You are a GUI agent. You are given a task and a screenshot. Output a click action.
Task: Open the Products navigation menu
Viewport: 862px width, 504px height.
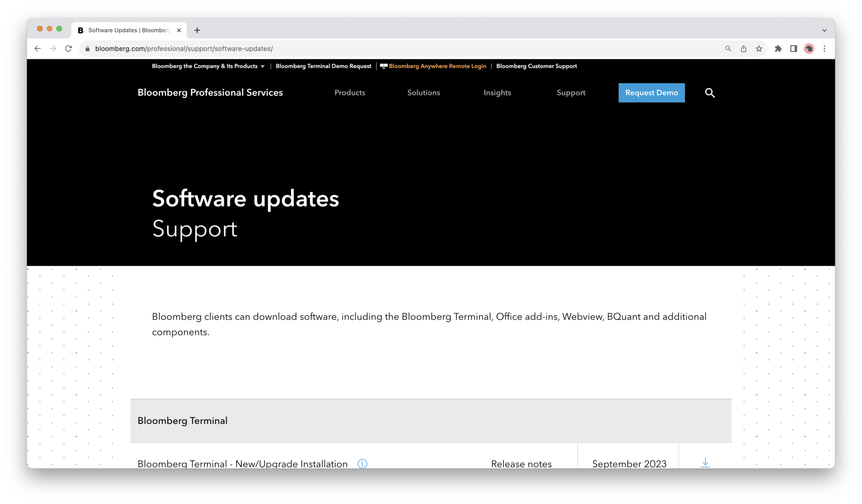pyautogui.click(x=350, y=93)
